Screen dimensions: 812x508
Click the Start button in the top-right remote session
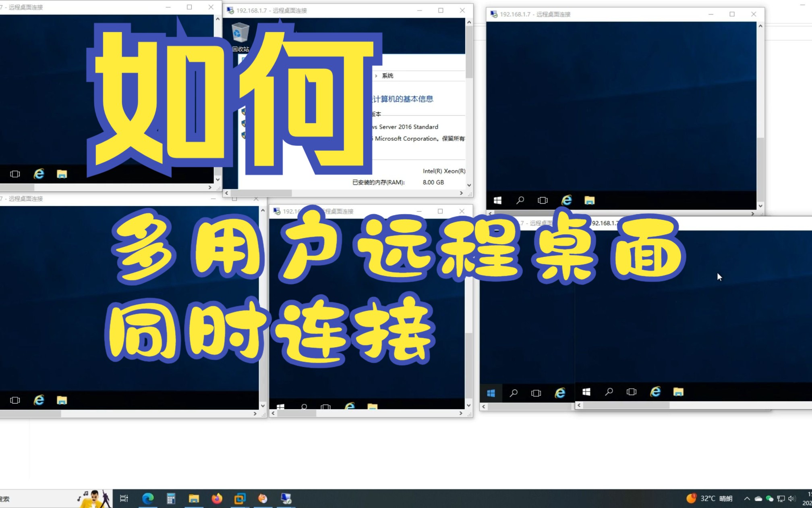click(x=498, y=200)
